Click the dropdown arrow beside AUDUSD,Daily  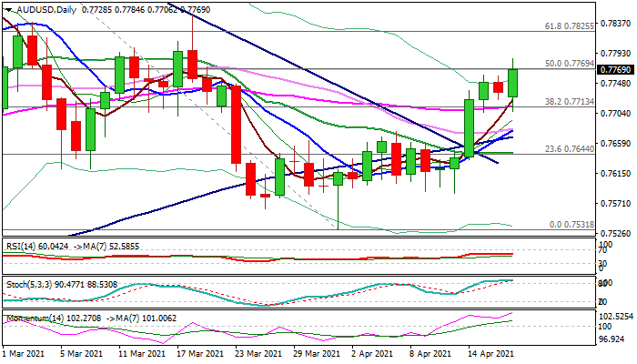6,8
